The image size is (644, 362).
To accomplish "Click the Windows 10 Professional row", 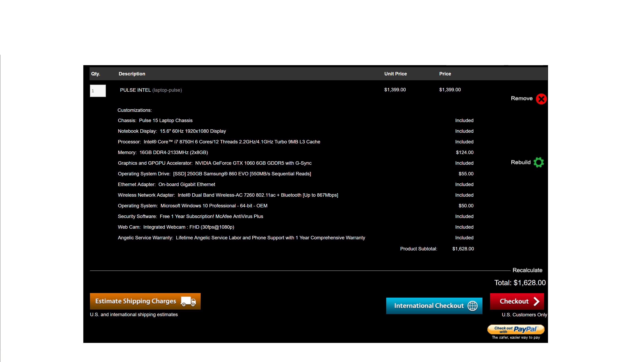I will pos(193,206).
